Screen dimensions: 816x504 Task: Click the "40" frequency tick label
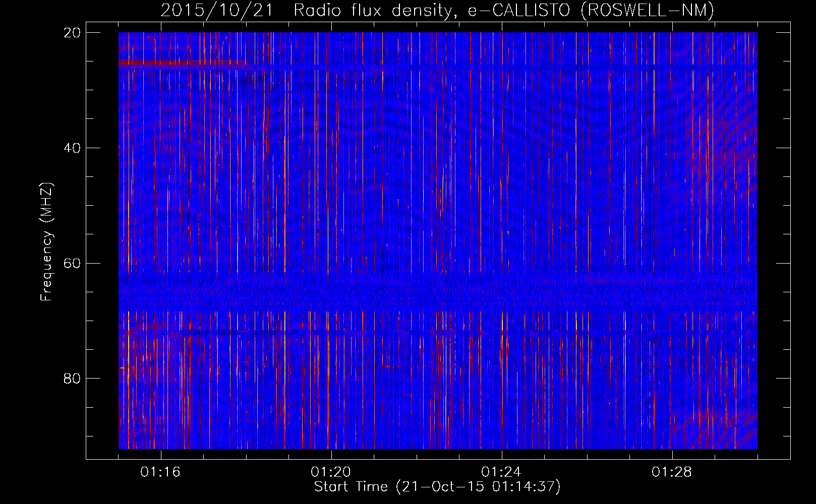tap(73, 148)
